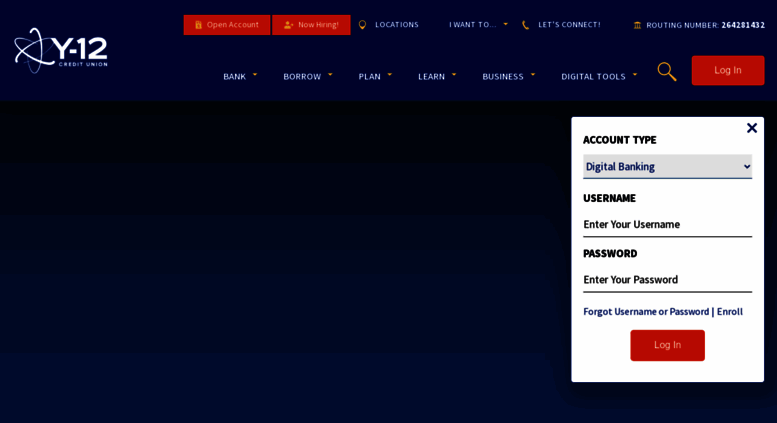Expand the I Want To... dropdown
Image resolution: width=777 pixels, height=423 pixels.
coord(478,25)
